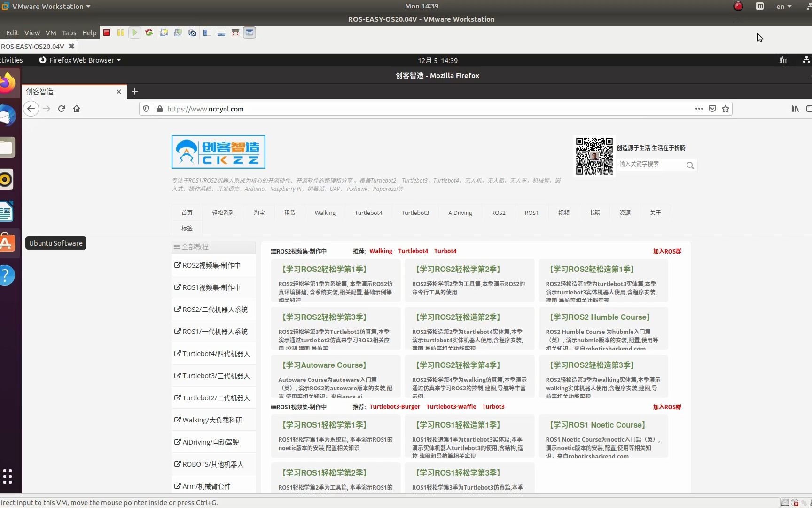The image size is (812, 508).
Task: Open the ROS2 navigation tab
Action: point(498,213)
